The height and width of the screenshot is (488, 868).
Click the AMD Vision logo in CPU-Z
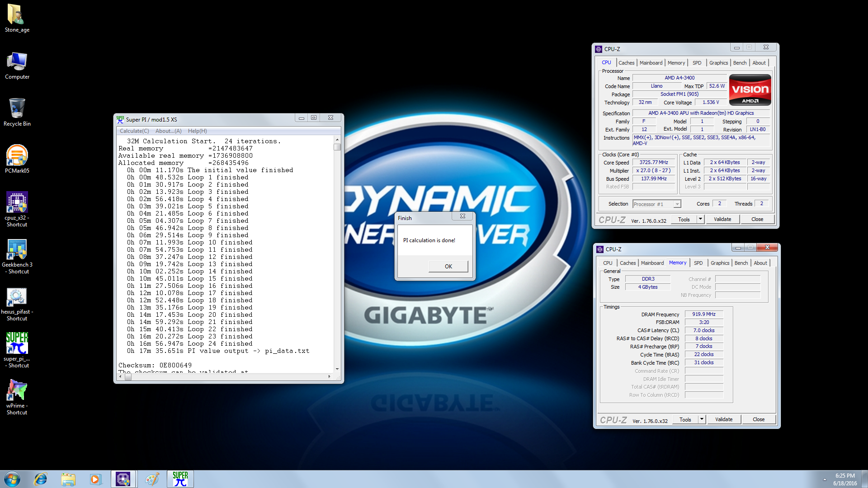click(x=750, y=90)
